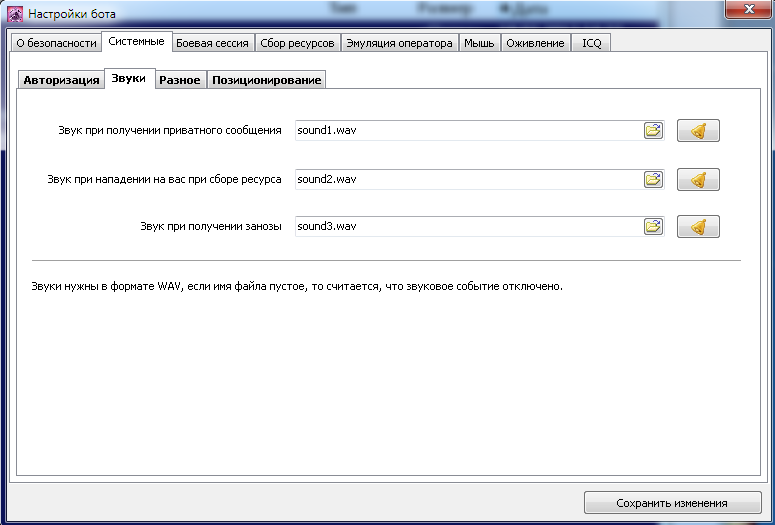The height and width of the screenshot is (525, 775).
Task: Click label Звук при получении приватного сообщения
Action: click(x=170, y=131)
